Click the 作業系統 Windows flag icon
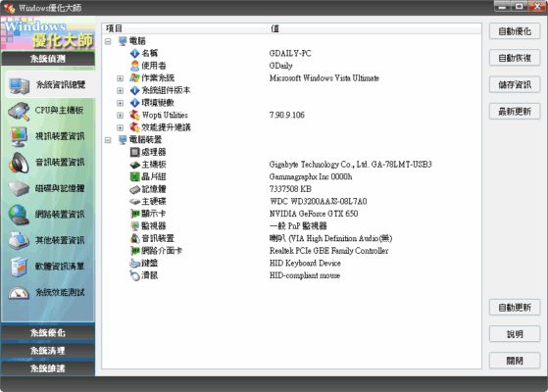 (x=134, y=78)
